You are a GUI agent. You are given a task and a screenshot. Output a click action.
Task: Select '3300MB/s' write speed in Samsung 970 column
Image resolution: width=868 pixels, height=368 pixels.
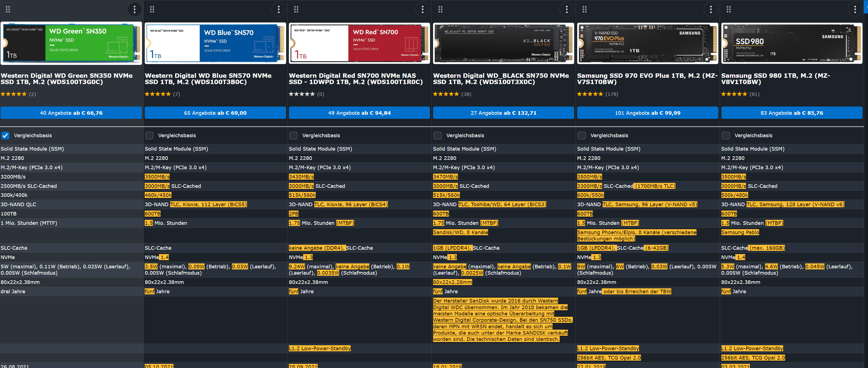(590, 186)
